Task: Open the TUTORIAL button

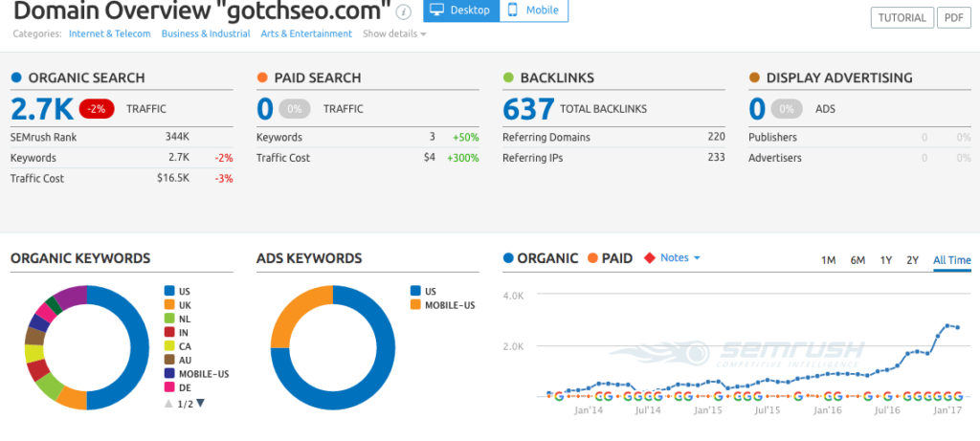Action: pos(902,17)
